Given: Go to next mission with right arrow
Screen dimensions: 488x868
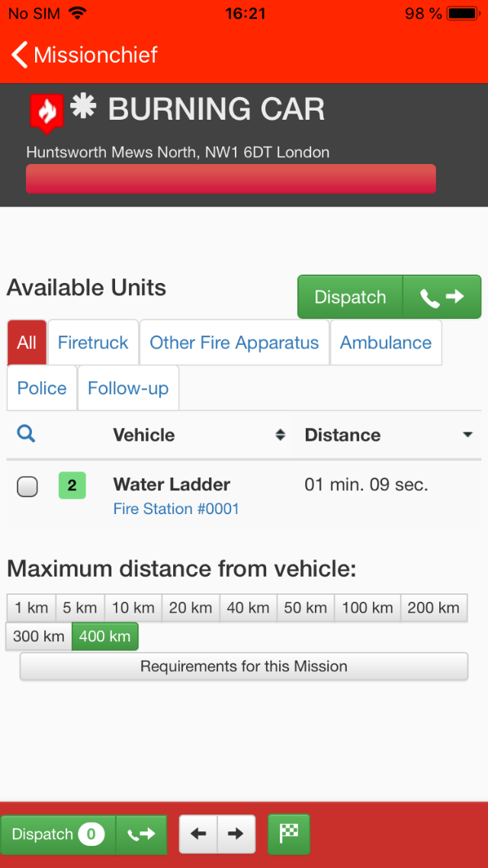Looking at the screenshot, I should [x=236, y=834].
